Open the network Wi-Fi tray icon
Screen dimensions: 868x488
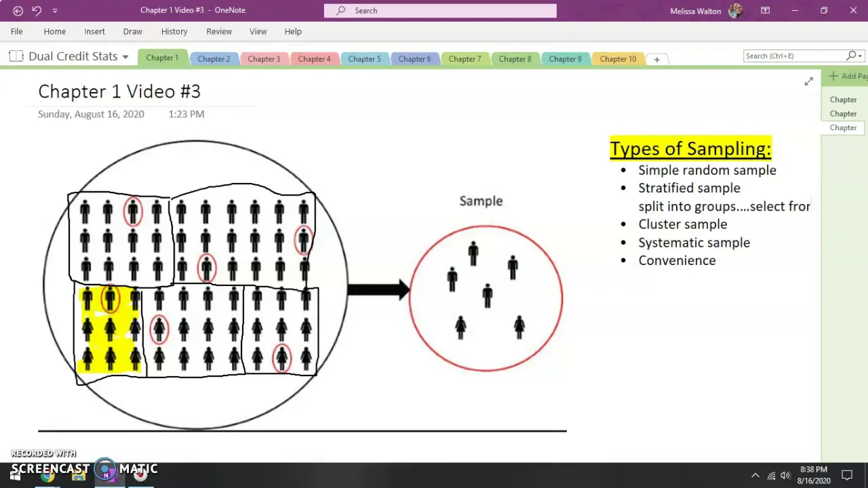(771, 476)
